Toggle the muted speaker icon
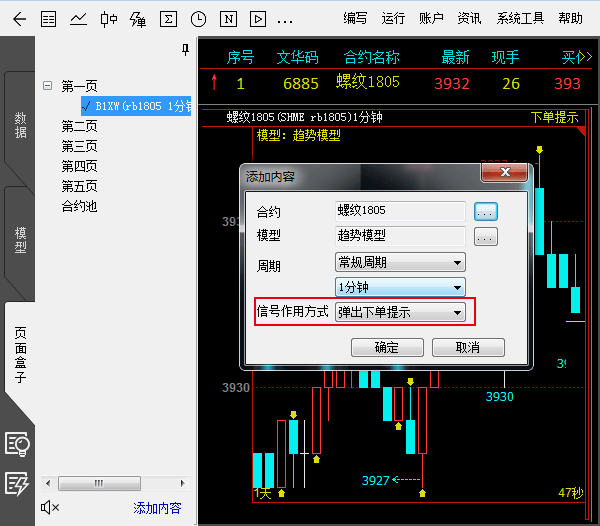This screenshot has width=600, height=526. click(x=50, y=508)
